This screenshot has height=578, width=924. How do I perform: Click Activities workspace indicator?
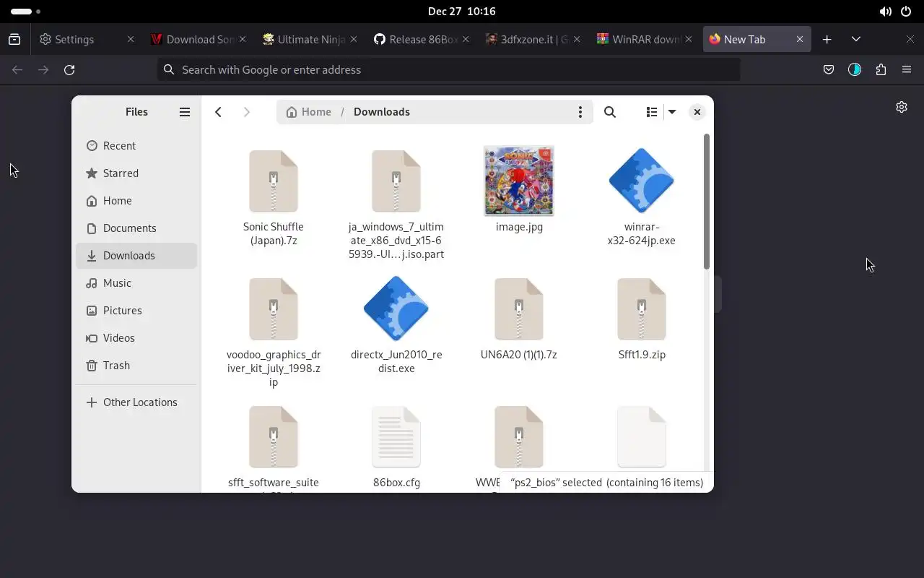[x=25, y=12]
